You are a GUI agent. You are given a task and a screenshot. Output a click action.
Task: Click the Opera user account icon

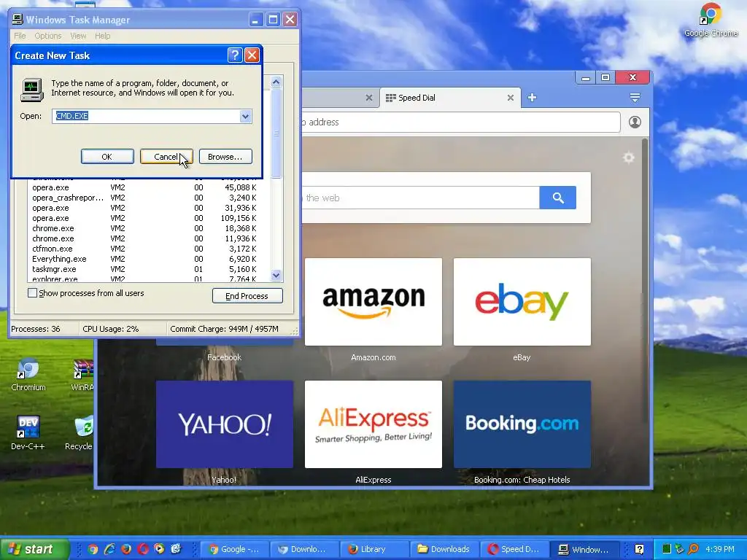point(635,122)
